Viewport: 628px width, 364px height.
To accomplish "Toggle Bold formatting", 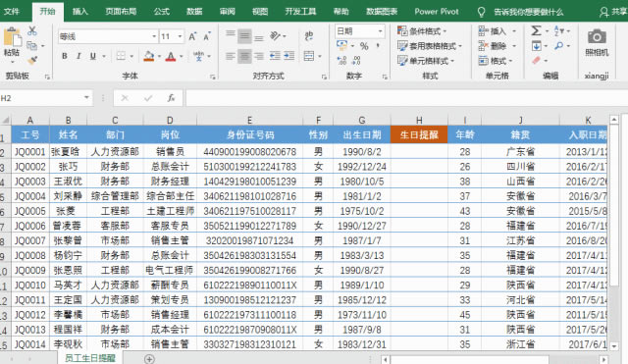I will [x=65, y=56].
